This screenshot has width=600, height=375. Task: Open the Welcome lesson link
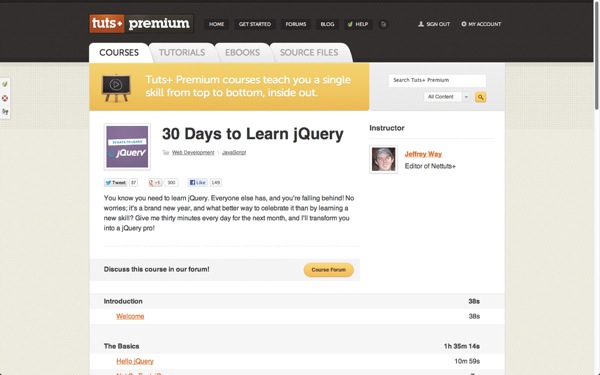tap(130, 316)
